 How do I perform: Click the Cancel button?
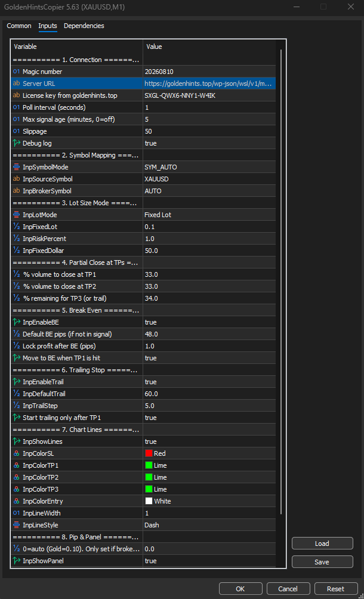click(x=288, y=589)
